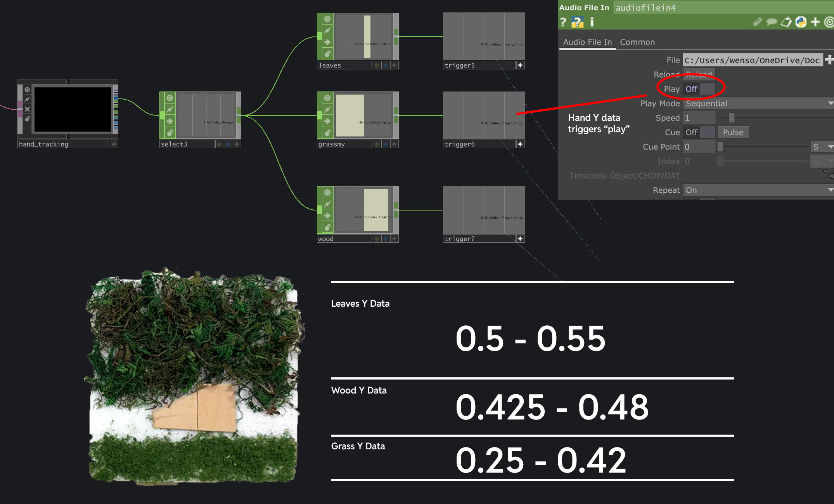834x504 pixels.
Task: Open the Python help icon
Action: (577, 22)
